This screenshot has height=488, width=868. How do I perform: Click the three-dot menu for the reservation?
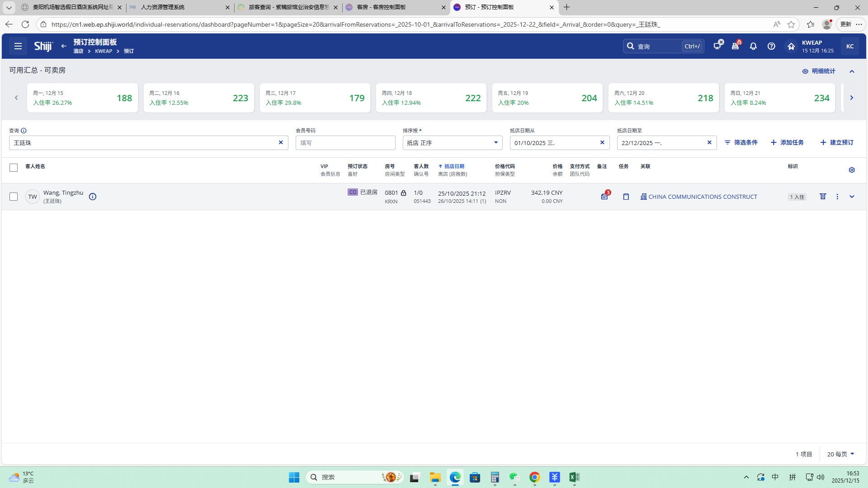pos(837,197)
